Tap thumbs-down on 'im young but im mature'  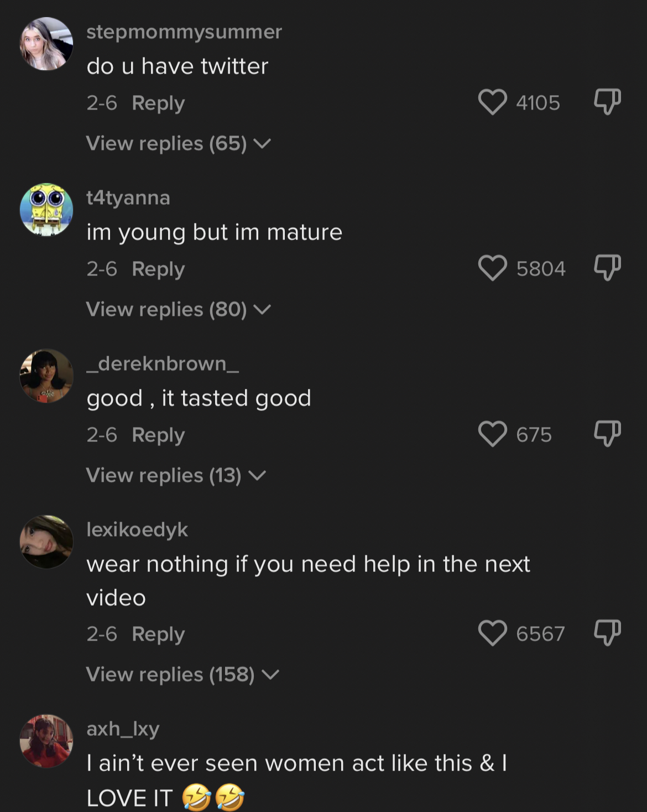click(x=607, y=268)
